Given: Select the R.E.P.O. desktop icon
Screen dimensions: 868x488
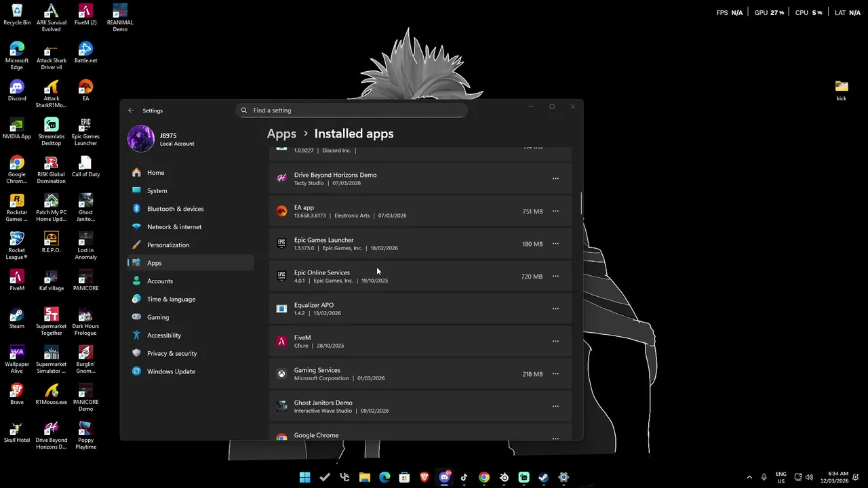Looking at the screenshot, I should coord(52,243).
